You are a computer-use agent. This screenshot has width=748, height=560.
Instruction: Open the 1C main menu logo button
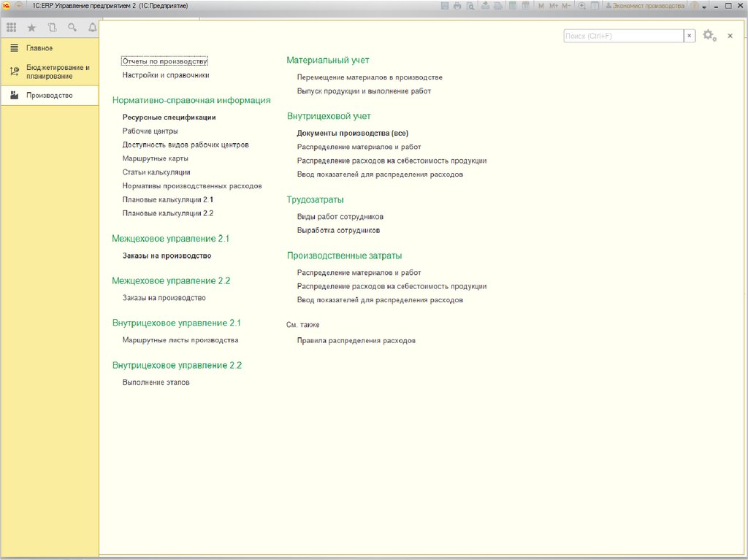[7, 6]
